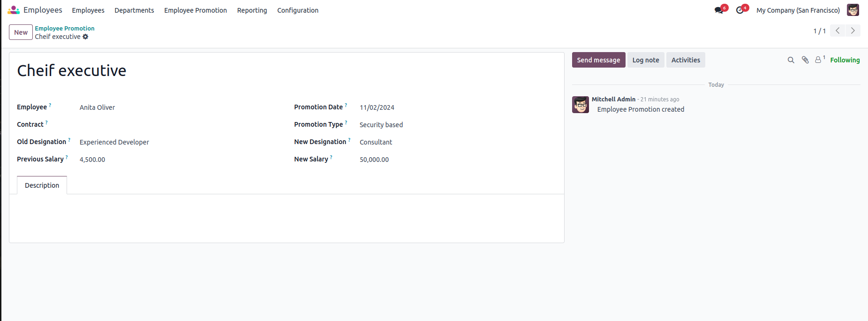Select the Description tab
Screen dimensions: 868x321
pyautogui.click(x=42, y=185)
